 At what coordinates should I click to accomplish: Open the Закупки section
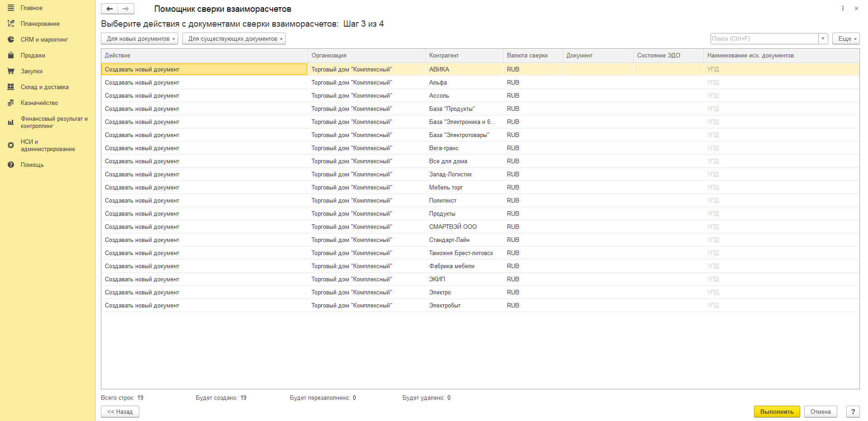(x=32, y=71)
